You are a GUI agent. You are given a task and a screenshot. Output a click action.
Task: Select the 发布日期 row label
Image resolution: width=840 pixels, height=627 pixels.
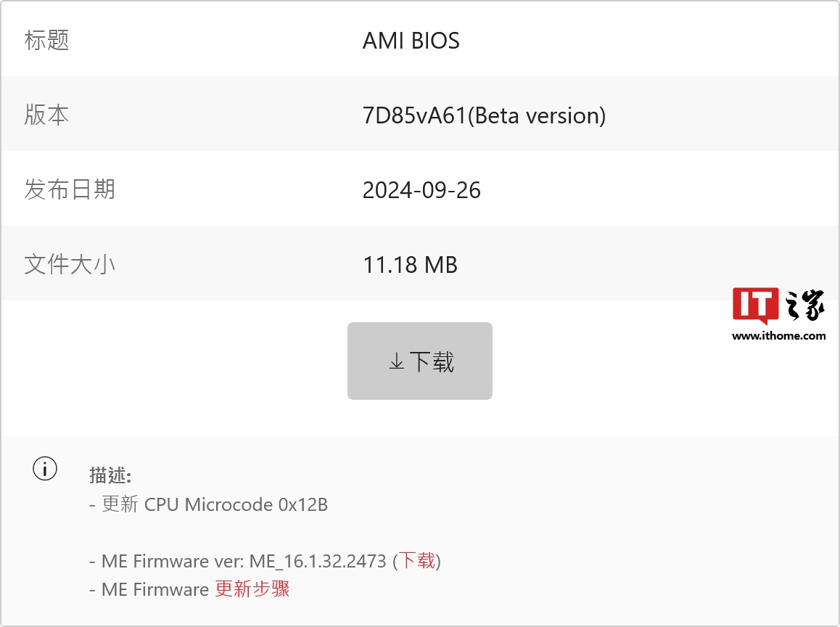tap(70, 189)
